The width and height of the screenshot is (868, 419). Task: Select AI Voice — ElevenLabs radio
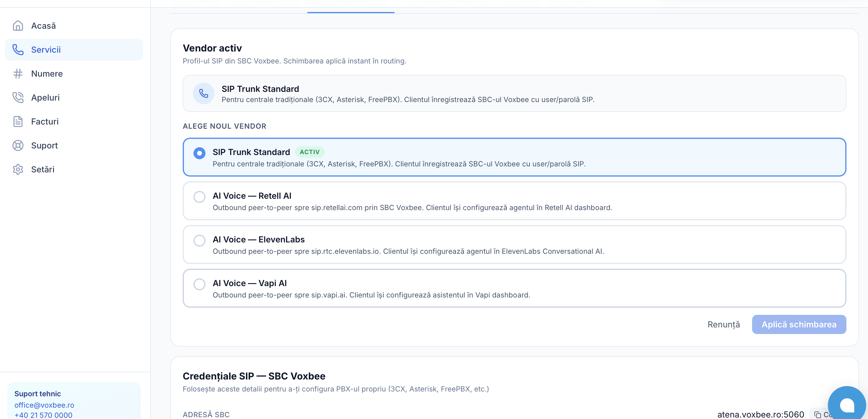click(x=199, y=241)
